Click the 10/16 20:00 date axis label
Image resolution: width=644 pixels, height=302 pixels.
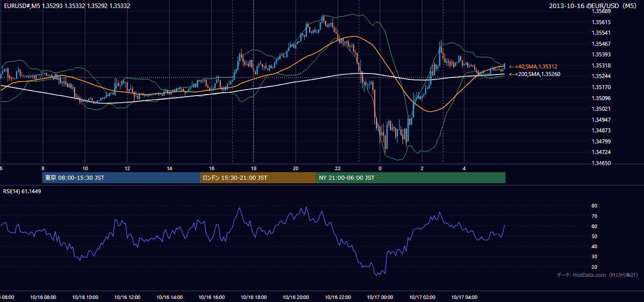(296, 297)
